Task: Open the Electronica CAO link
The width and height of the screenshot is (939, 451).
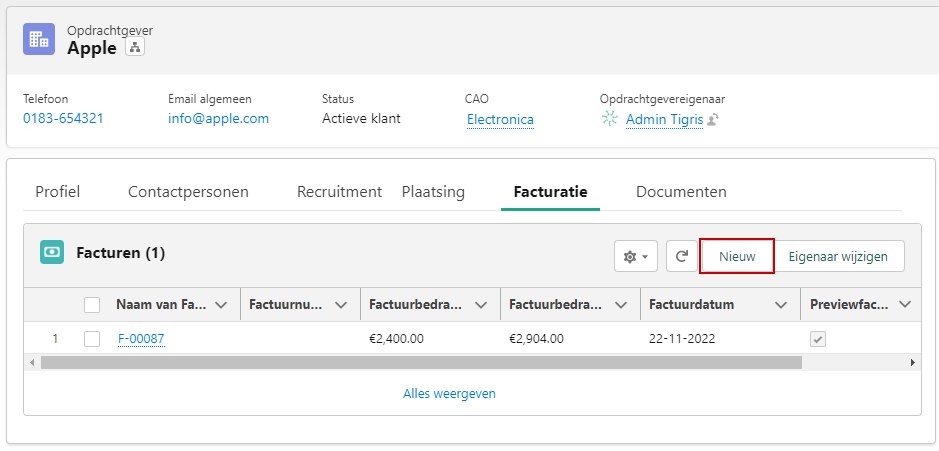Action: [x=500, y=120]
